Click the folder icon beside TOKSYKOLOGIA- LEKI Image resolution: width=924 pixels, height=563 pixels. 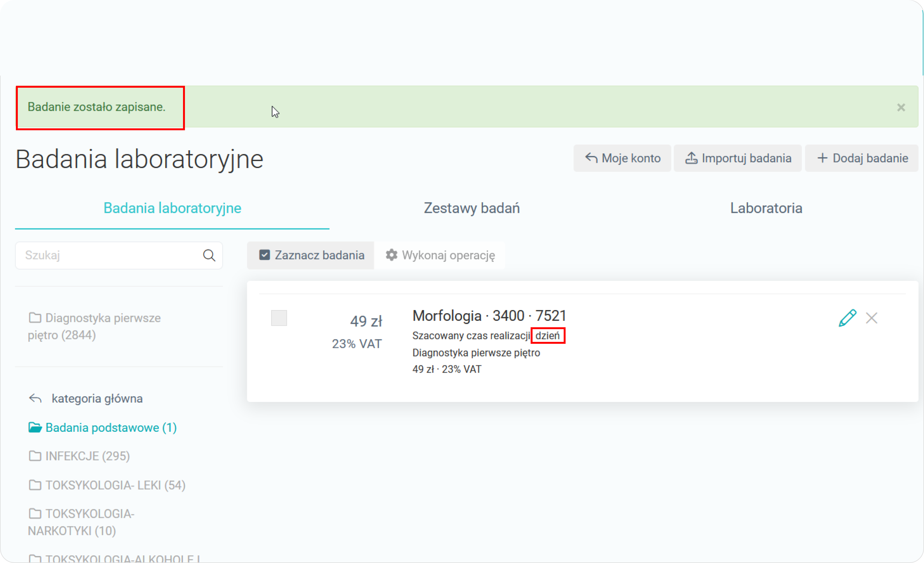coord(35,485)
